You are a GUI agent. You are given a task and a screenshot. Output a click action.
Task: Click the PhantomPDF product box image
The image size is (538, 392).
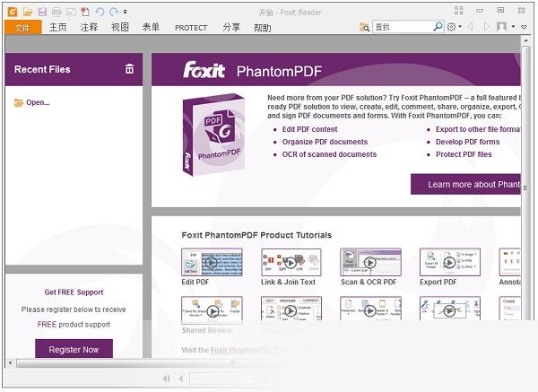pos(213,135)
